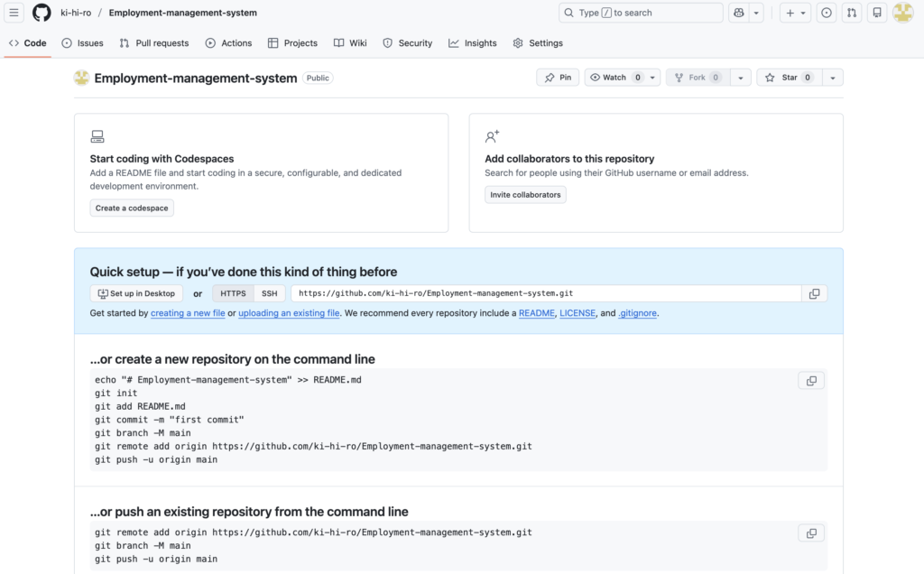Open pull requests icon in header
Screen dimensions: 924x574
click(851, 13)
